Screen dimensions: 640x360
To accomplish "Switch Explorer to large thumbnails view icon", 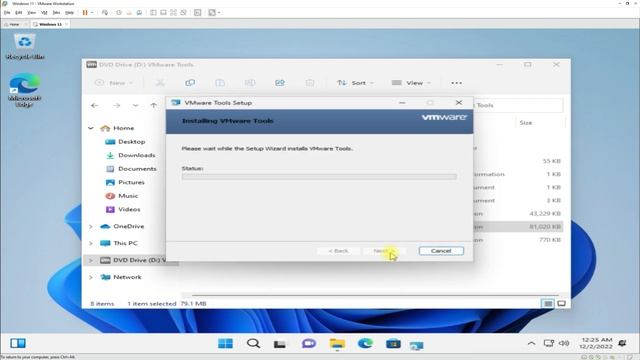I will (562, 303).
